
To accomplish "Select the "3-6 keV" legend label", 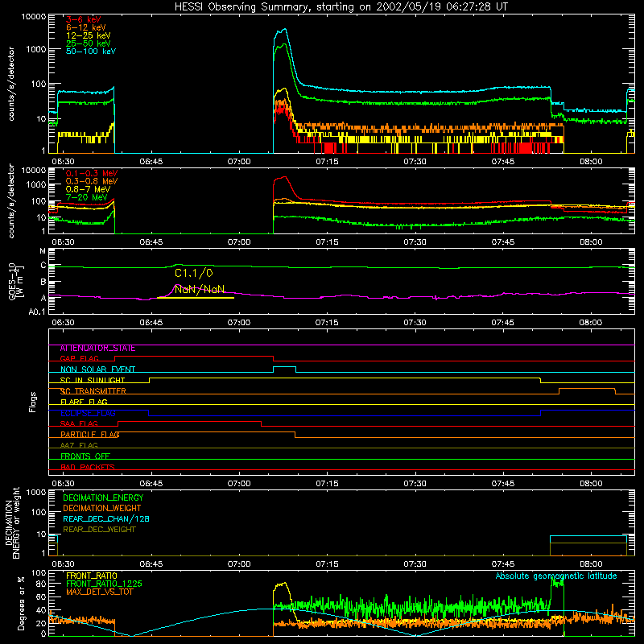I will pos(83,19).
